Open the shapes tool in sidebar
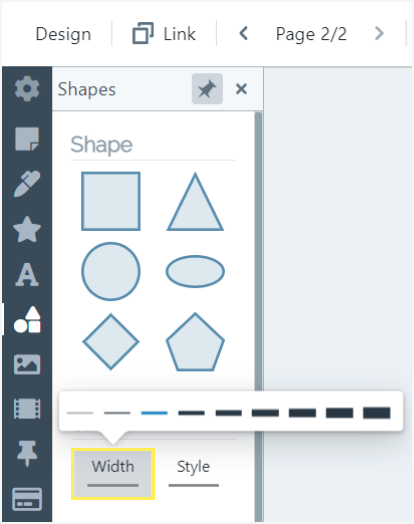Image resolution: width=414 pixels, height=524 pixels. point(27,320)
